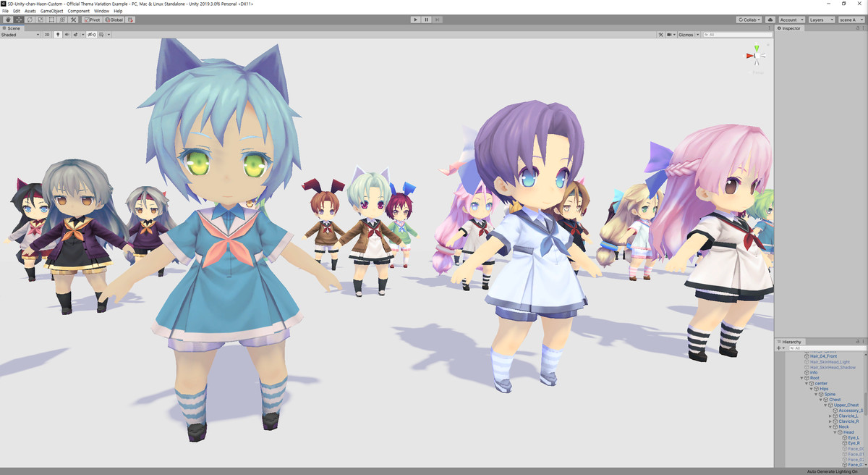Toggle hidden objects visibility counter
The height and width of the screenshot is (475, 868).
[x=92, y=35]
